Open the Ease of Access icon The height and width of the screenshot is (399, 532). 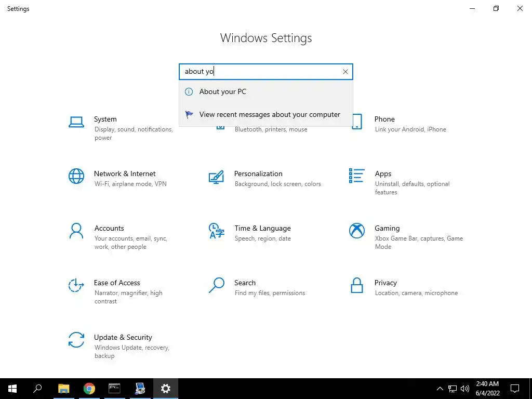click(76, 285)
